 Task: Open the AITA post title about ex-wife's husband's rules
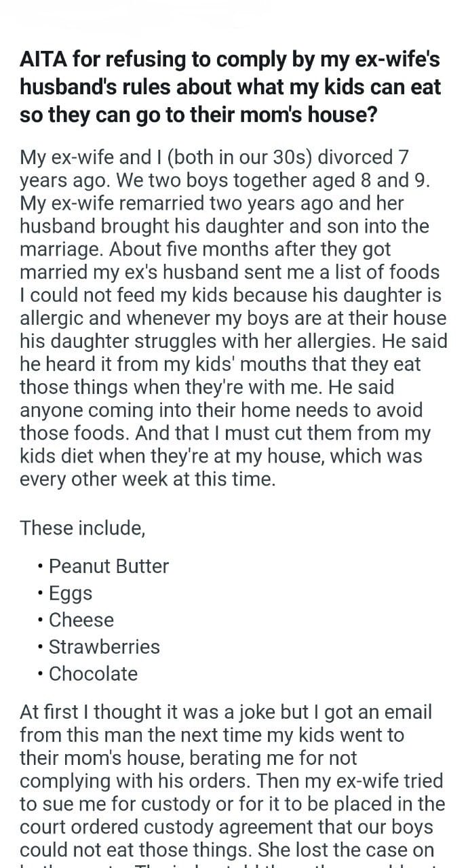click(230, 87)
